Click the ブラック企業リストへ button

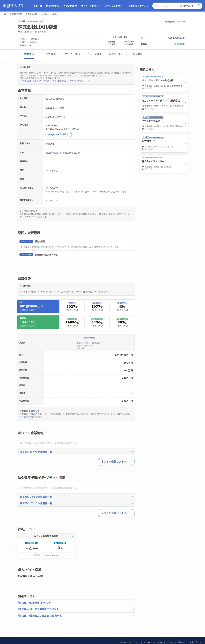coord(116,513)
